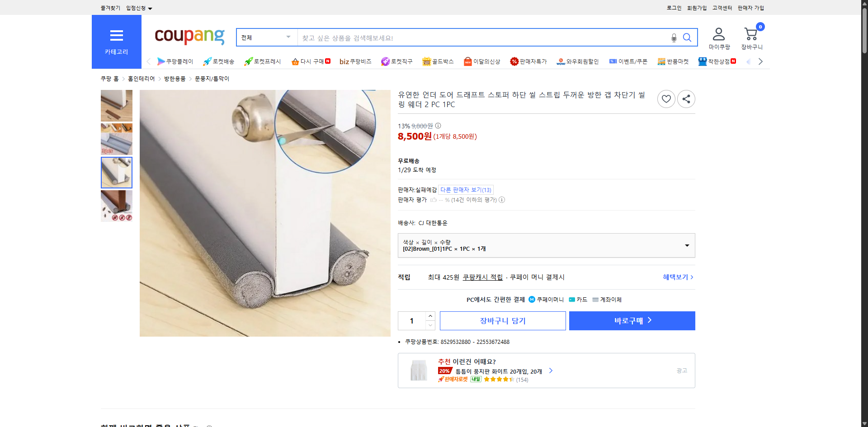Click 고객센터 in the top menu
The height and width of the screenshot is (427, 868).
[x=722, y=8]
